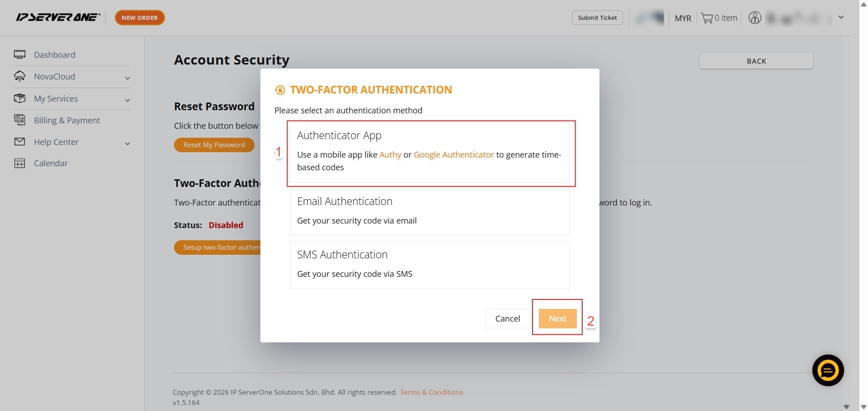868x411 pixels.
Task: Click the Calendar grid icon
Action: point(19,163)
